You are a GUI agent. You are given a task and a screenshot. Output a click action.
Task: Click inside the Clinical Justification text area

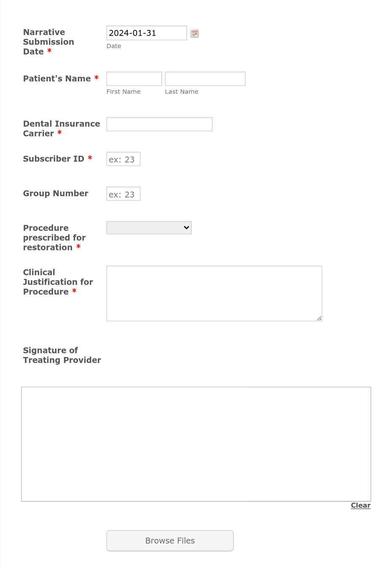tap(214, 293)
